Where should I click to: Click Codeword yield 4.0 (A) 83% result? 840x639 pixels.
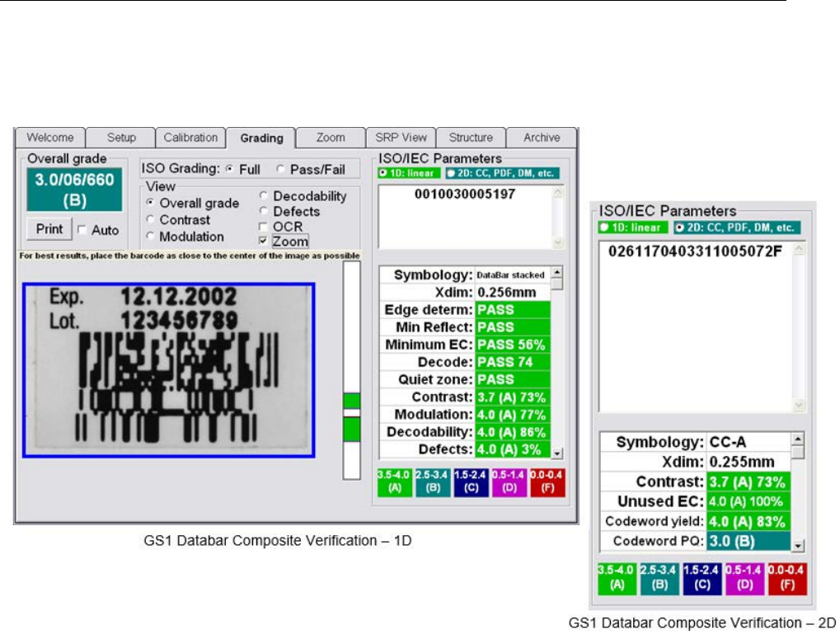[x=749, y=521]
